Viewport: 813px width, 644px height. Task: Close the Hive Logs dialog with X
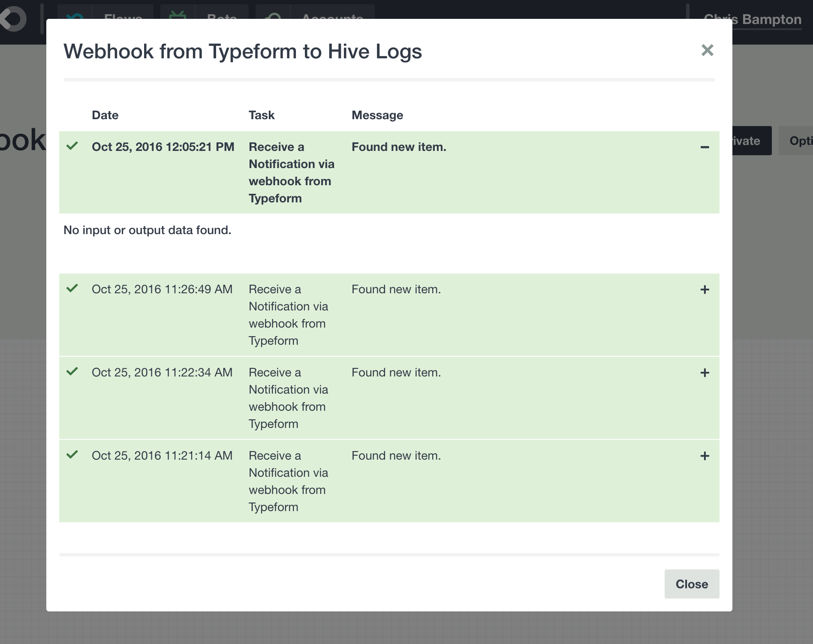tap(707, 50)
